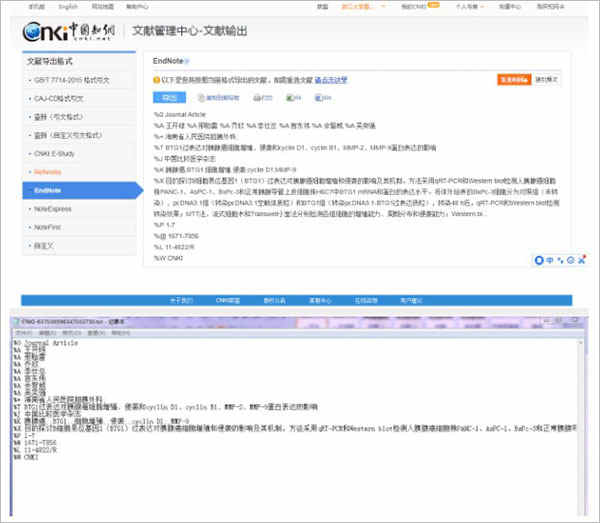Image resolution: width=600 pixels, height=523 pixels.
Task: Print the exported citation
Action: pyautogui.click(x=262, y=98)
